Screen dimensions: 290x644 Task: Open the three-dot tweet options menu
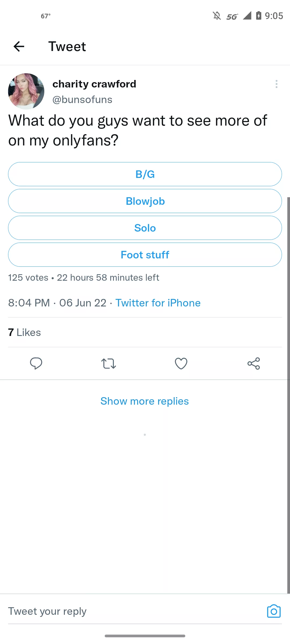[x=276, y=84]
